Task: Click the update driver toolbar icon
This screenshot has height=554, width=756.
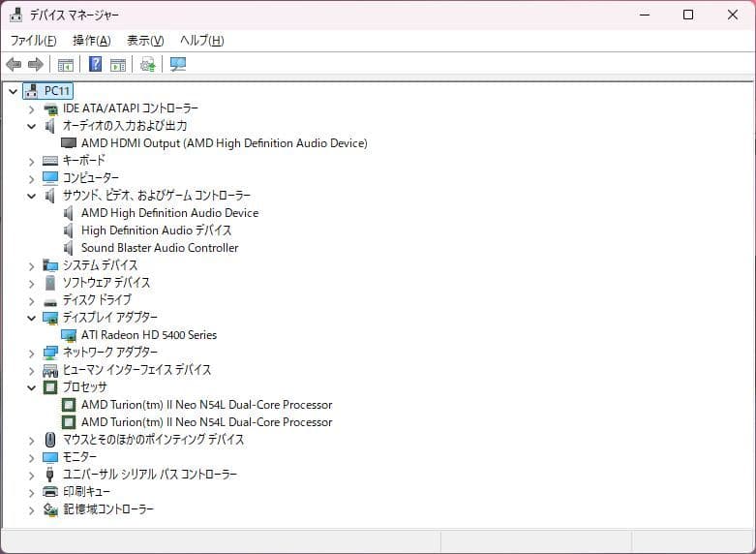Action: (147, 64)
